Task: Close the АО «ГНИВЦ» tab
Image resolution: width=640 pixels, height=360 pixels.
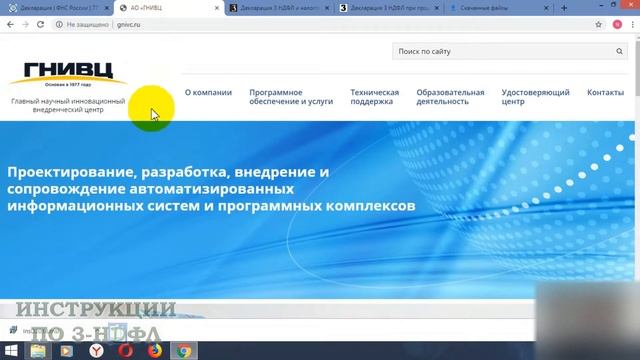Action: pyautogui.click(x=217, y=8)
